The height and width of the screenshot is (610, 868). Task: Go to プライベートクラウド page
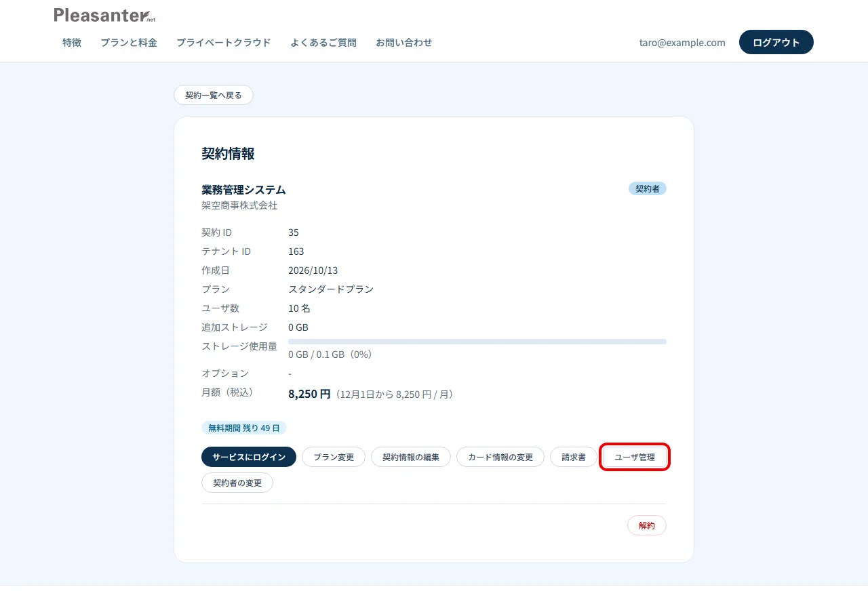click(x=224, y=42)
